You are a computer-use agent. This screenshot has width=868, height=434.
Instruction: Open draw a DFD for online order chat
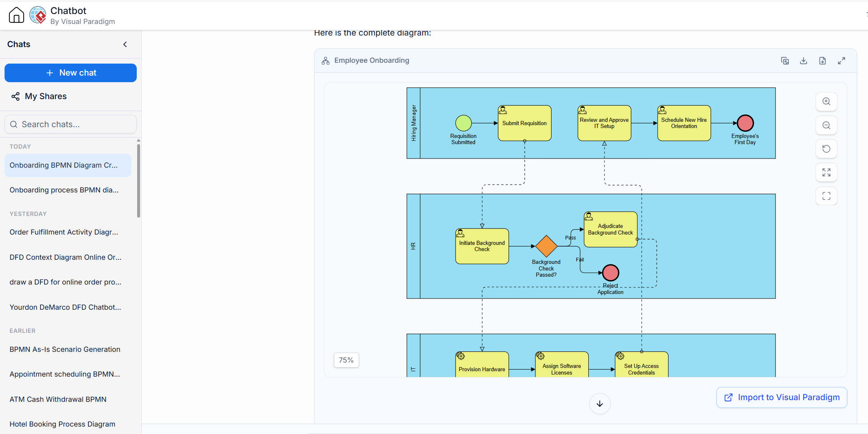[68, 282]
